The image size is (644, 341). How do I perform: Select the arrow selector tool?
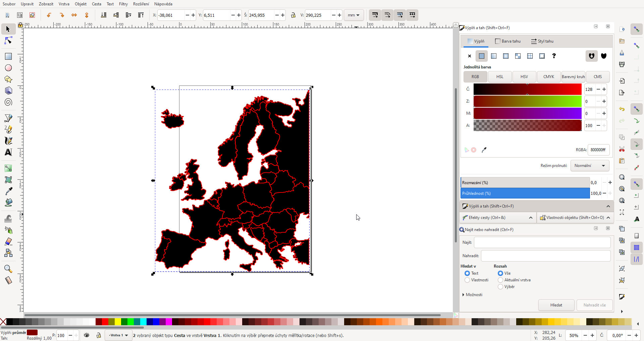pos(8,29)
